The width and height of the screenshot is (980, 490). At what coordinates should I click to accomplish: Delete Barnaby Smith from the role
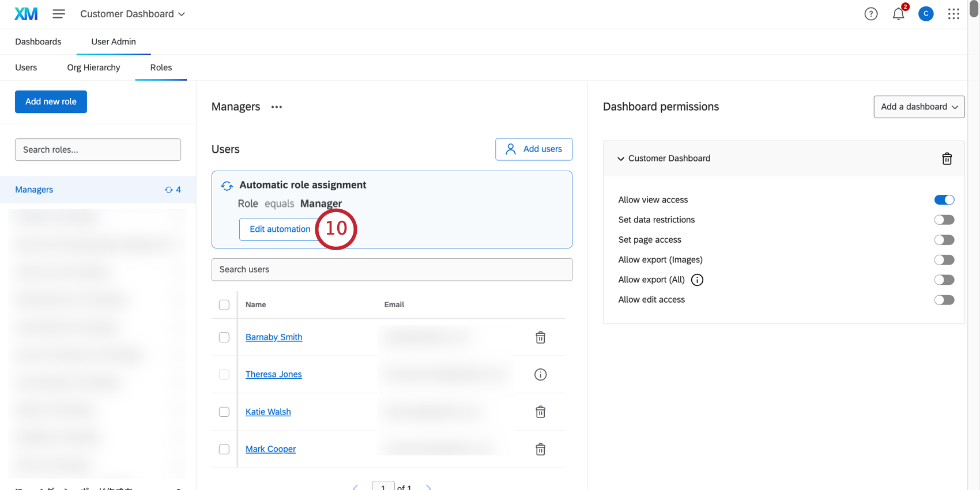540,337
